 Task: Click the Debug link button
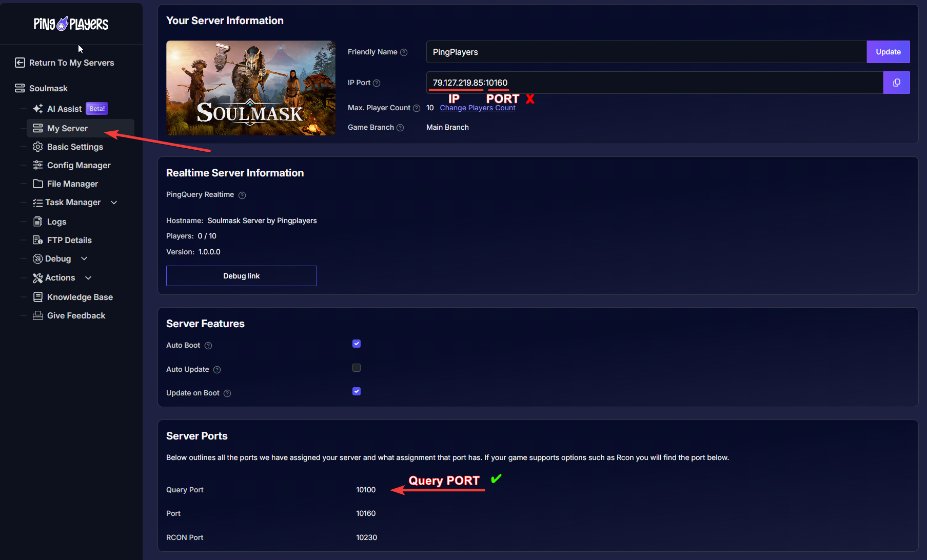coord(241,276)
